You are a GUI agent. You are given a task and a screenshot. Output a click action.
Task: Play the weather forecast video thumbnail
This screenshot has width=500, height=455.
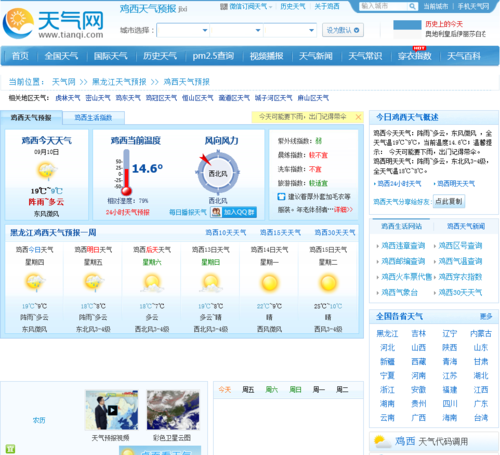(x=112, y=410)
